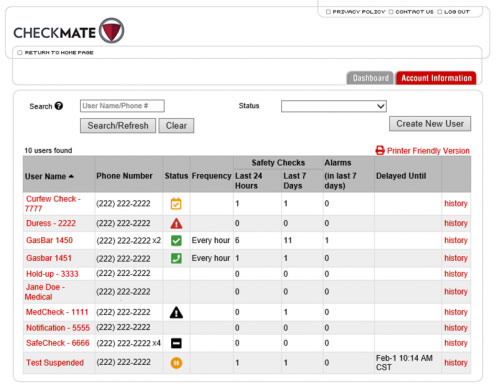Open user Notification - 5555

tap(58, 328)
